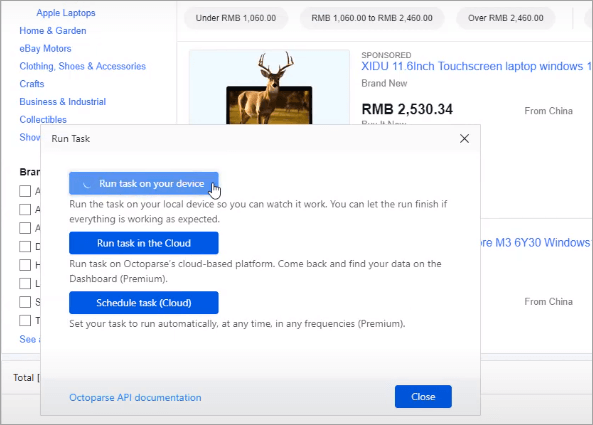
Task: Open eBay Motors category link
Action: (45, 48)
